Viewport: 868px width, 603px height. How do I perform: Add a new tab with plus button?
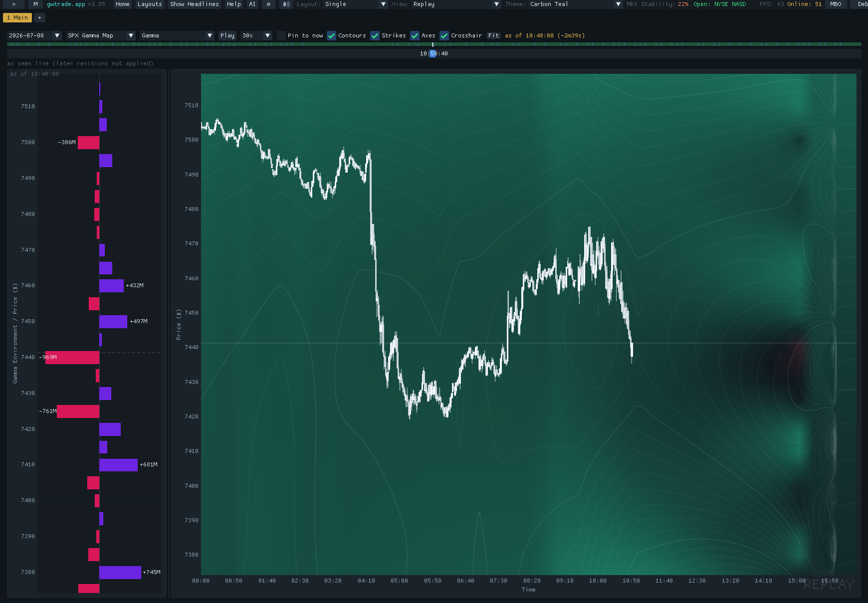39,17
